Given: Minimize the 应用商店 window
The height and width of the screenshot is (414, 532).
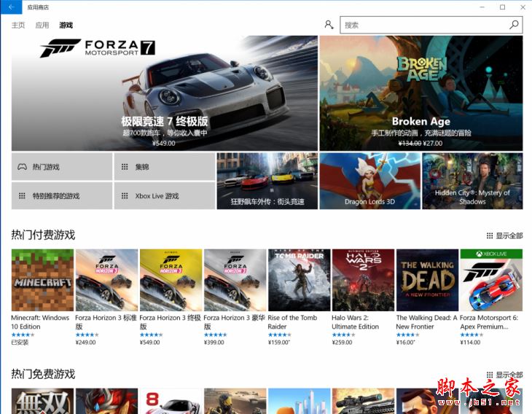Looking at the screenshot, I should point(482,7).
